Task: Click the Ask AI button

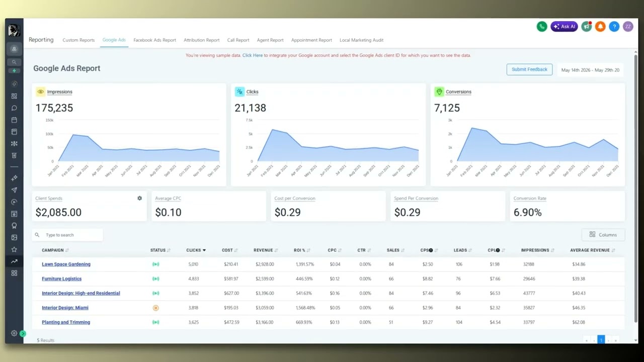Action: click(564, 27)
